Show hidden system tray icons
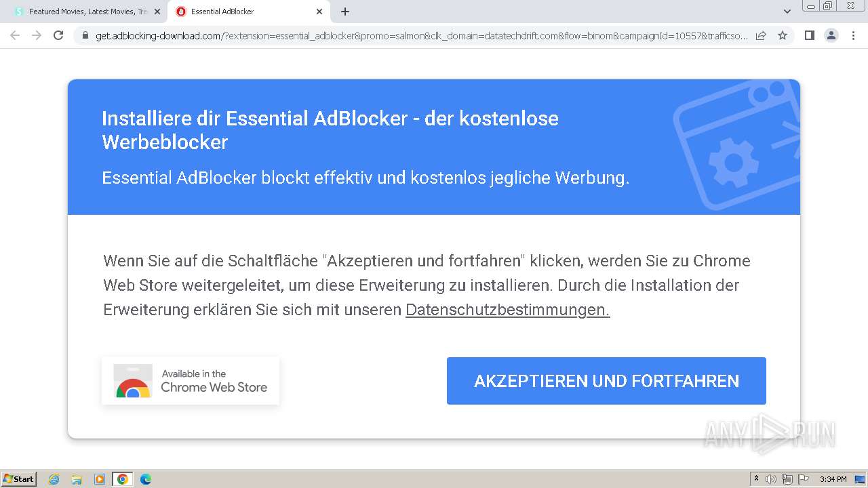The width and height of the screenshot is (868, 488). [x=756, y=479]
